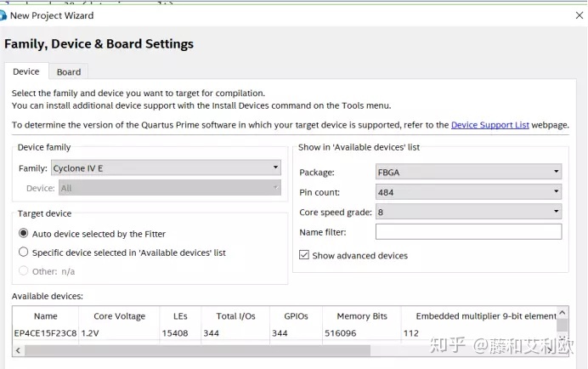Open the Core speed grade dropdown
Screen dimensions: 588x369
468,212
